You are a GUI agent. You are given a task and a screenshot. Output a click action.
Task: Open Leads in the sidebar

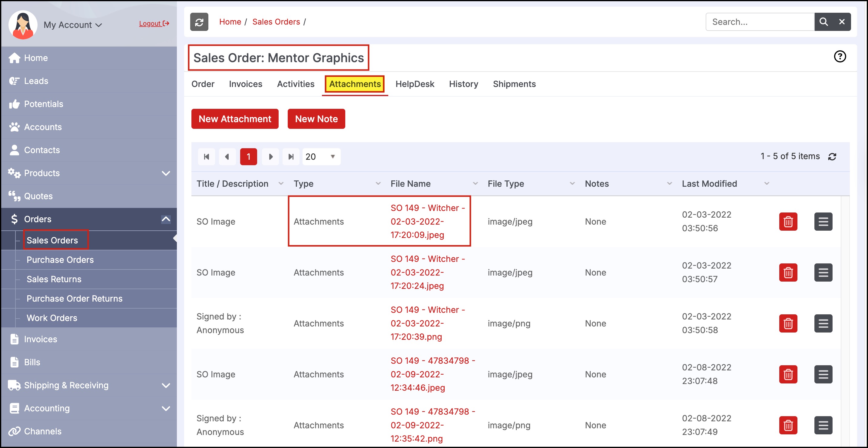pos(89,81)
